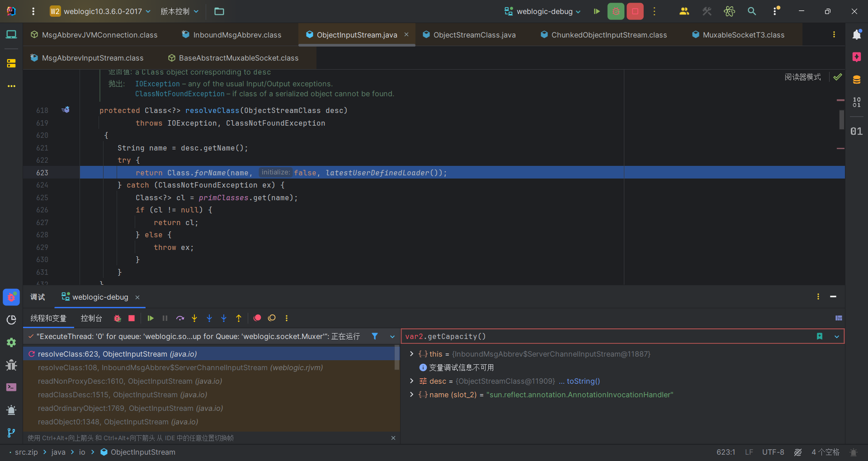Open build tools hammer-wrench icon

[707, 11]
